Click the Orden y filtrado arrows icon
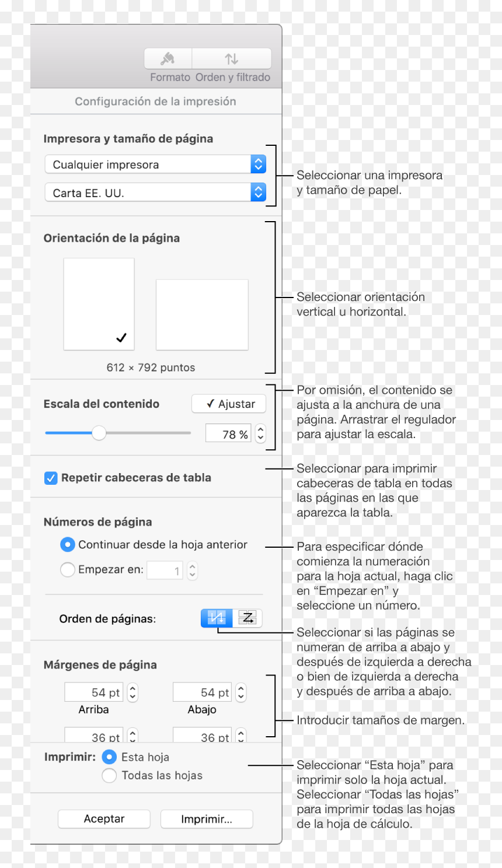Image resolution: width=502 pixels, height=868 pixels. [x=232, y=59]
